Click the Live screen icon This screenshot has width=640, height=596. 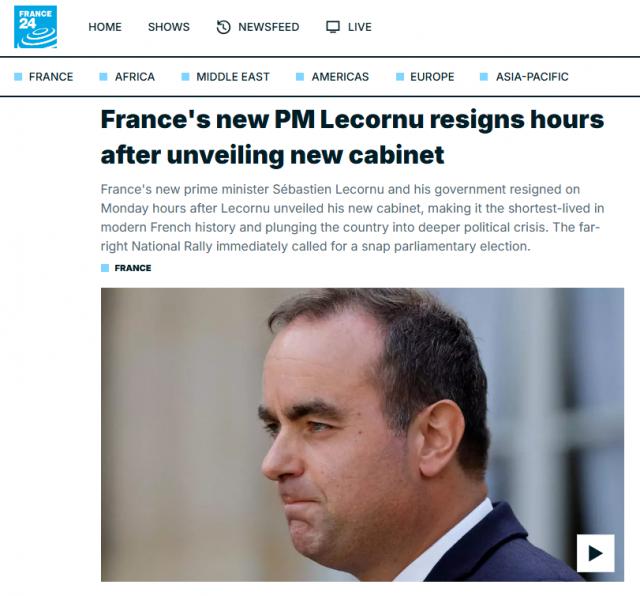(333, 27)
